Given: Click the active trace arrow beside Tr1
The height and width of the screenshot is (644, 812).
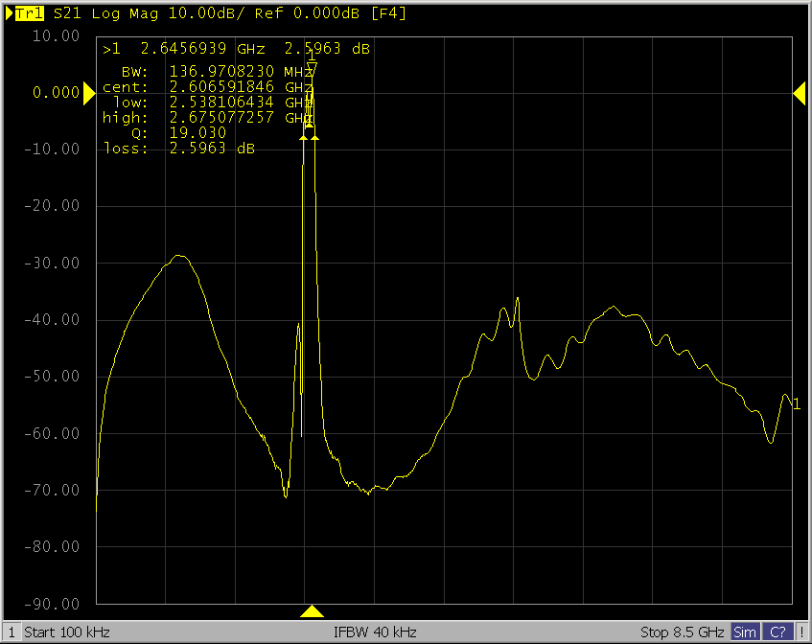Looking at the screenshot, I should tap(10, 13).
